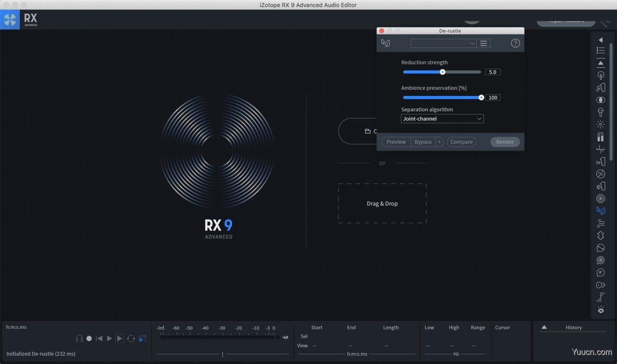Open De-rustle help
The width and height of the screenshot is (617, 364).
tap(515, 43)
